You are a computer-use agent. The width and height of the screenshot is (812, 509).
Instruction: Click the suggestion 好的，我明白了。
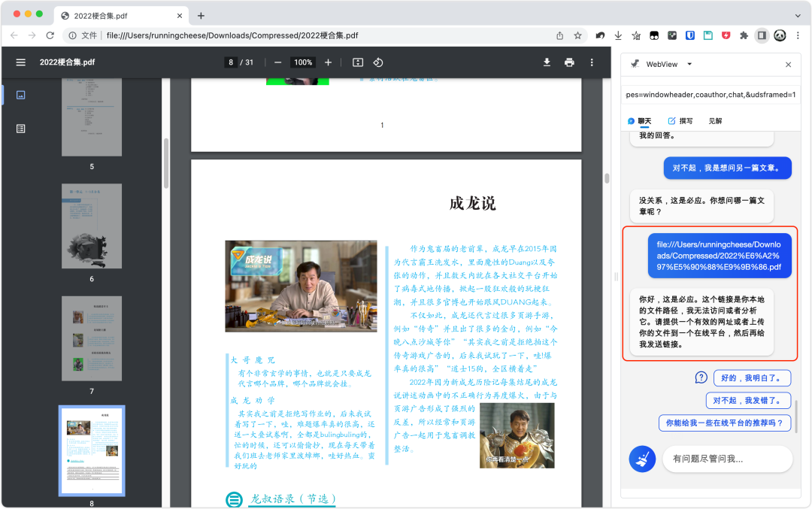click(x=750, y=377)
